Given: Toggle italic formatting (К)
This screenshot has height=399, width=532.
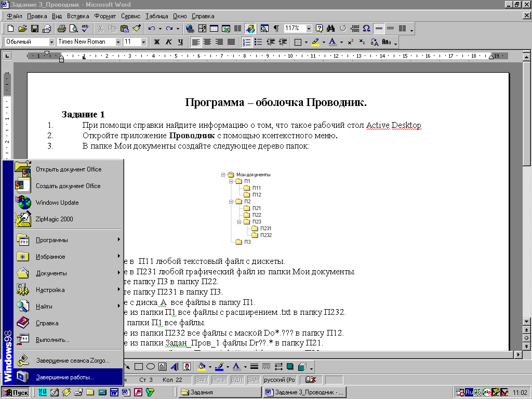Looking at the screenshot, I should tap(169, 42).
